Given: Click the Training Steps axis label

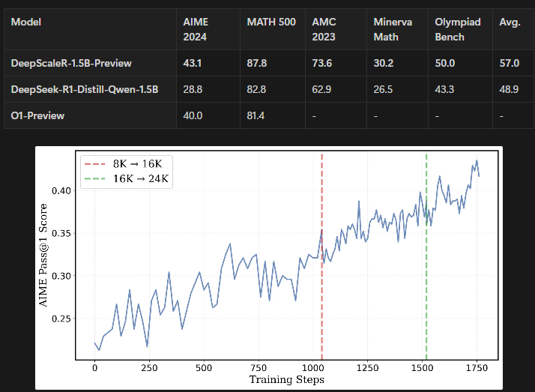Looking at the screenshot, I should click(286, 379).
